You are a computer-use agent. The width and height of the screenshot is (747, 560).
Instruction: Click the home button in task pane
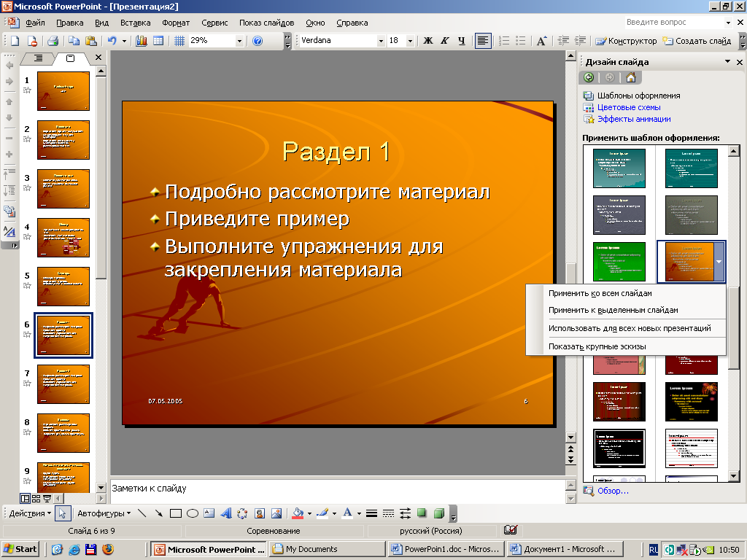630,78
